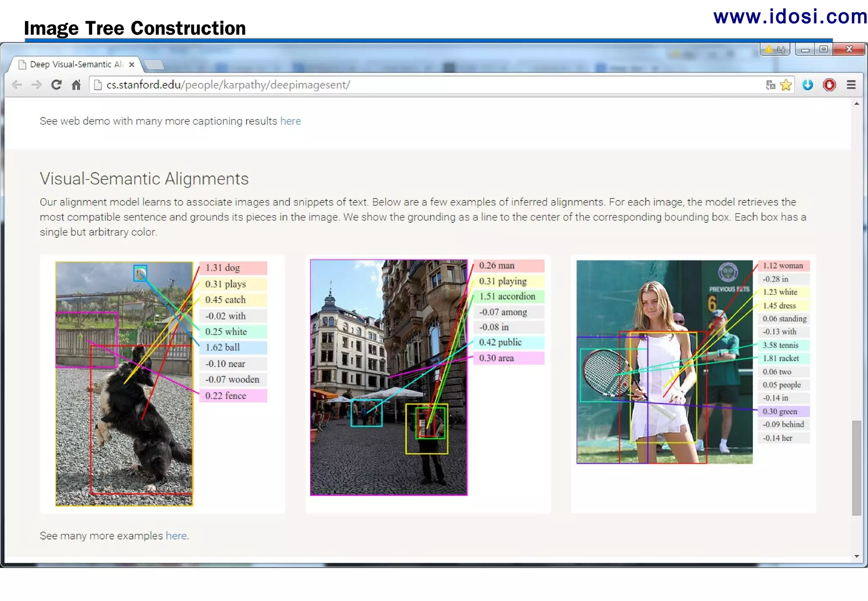This screenshot has height=601, width=868.
Task: Click the translate page icon in address bar
Action: click(771, 85)
